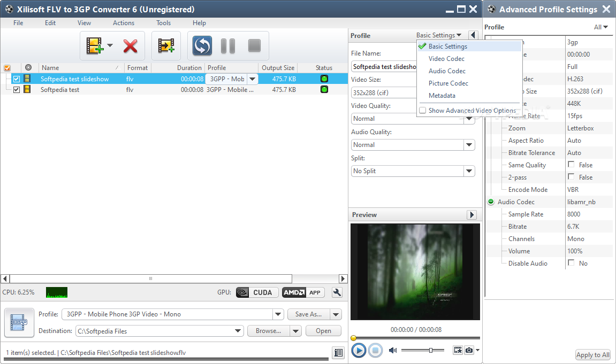Open the Tools menu
616x364 pixels.
[163, 23]
